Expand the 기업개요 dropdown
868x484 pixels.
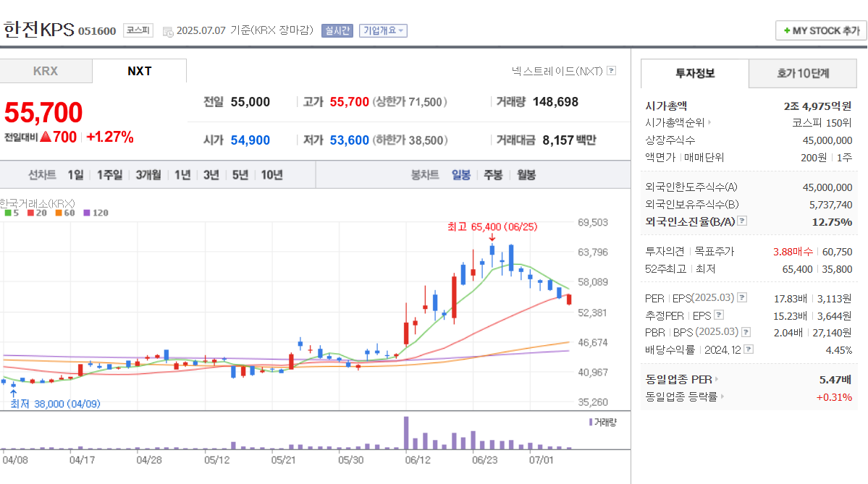click(383, 30)
